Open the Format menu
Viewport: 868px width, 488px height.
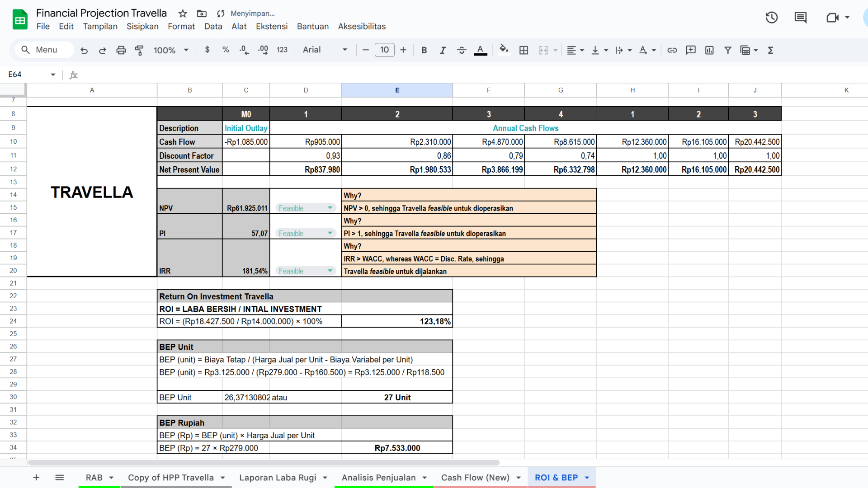[x=181, y=26]
